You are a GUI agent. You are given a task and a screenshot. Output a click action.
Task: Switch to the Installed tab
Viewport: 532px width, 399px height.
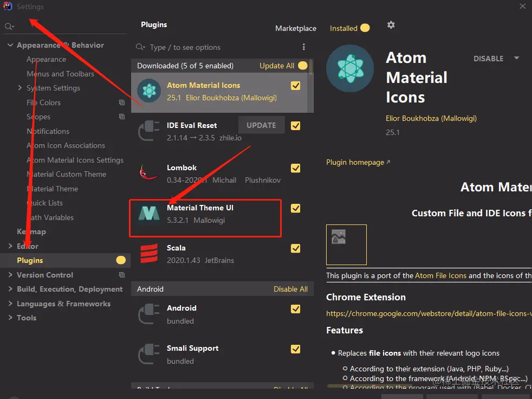coord(343,28)
